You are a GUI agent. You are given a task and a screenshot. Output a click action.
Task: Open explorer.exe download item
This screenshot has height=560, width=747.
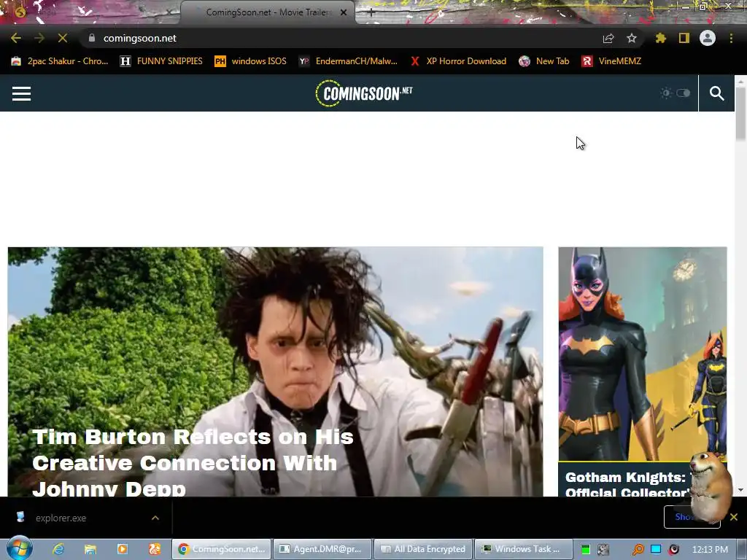click(61, 518)
